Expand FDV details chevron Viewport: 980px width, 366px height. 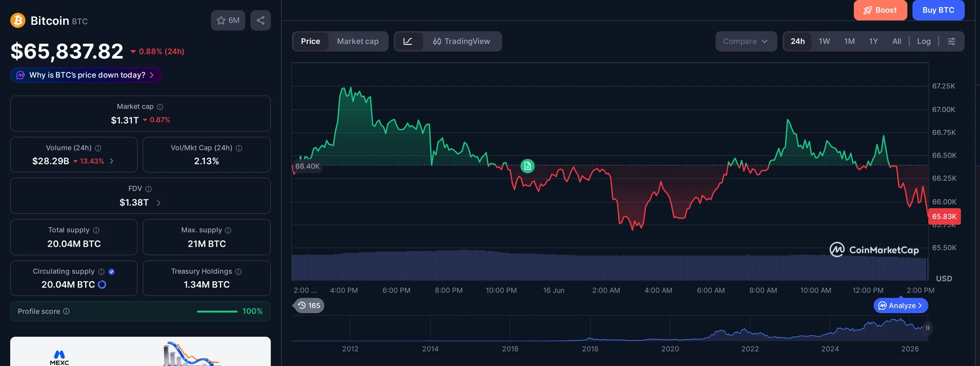coord(159,203)
